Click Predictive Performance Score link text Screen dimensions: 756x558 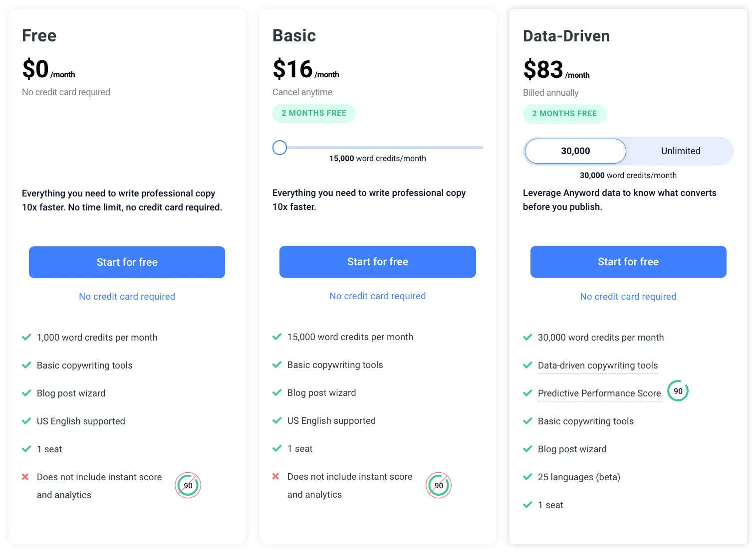[x=599, y=393]
